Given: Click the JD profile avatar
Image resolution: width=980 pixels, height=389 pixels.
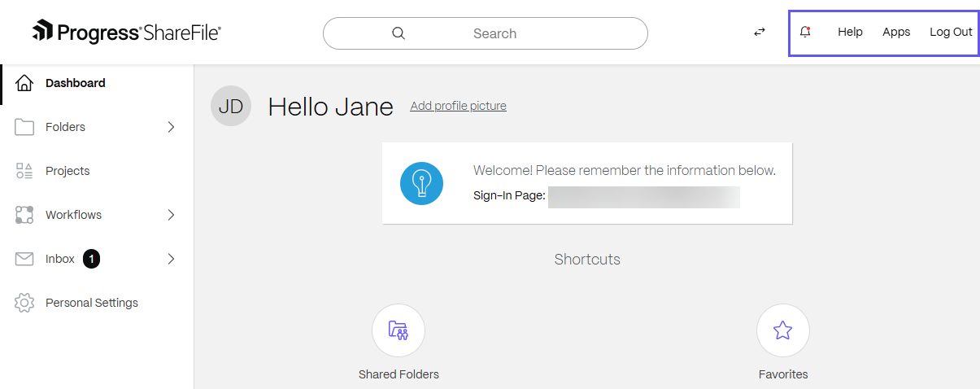Looking at the screenshot, I should [x=231, y=107].
